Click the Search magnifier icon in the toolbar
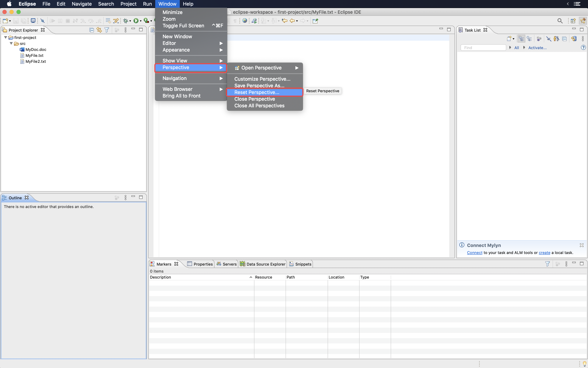588x368 pixels. pos(560,21)
